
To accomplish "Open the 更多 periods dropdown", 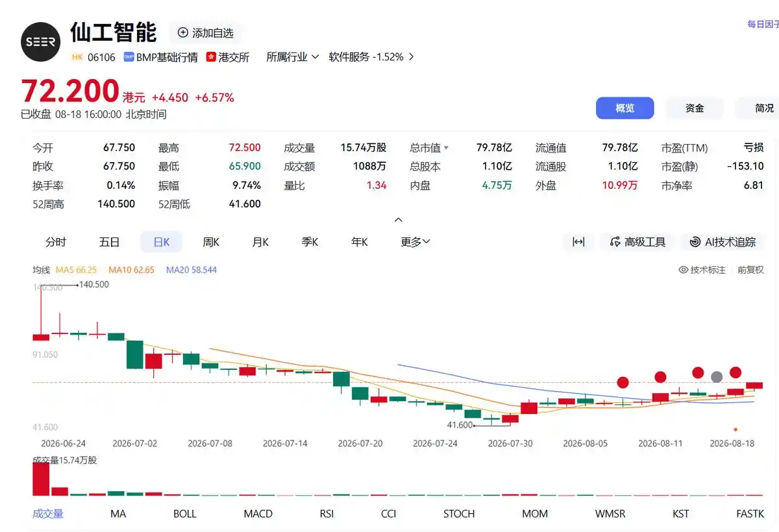I will (x=415, y=242).
